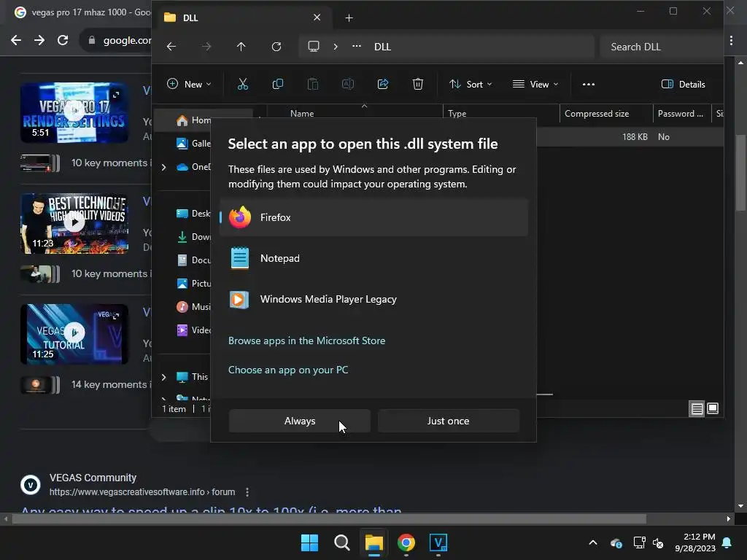Viewport: 747px width, 560px height.
Task: Refresh the DLL folder view
Action: 276,47
